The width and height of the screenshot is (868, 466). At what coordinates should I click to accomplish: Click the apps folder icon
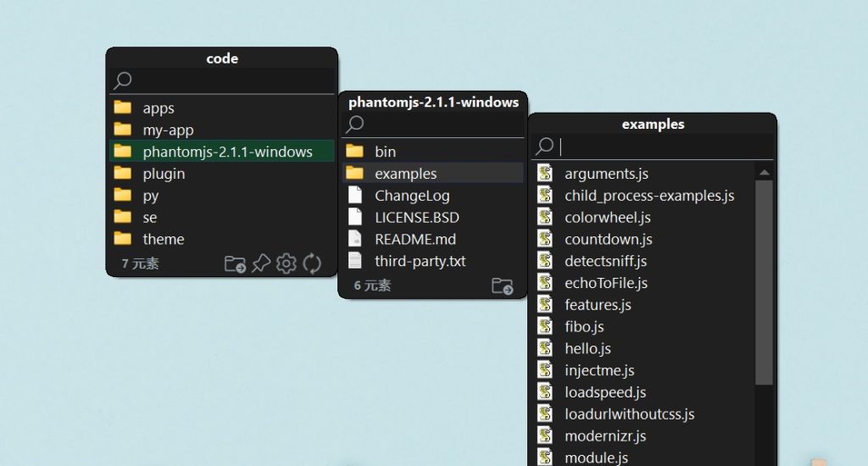123,108
